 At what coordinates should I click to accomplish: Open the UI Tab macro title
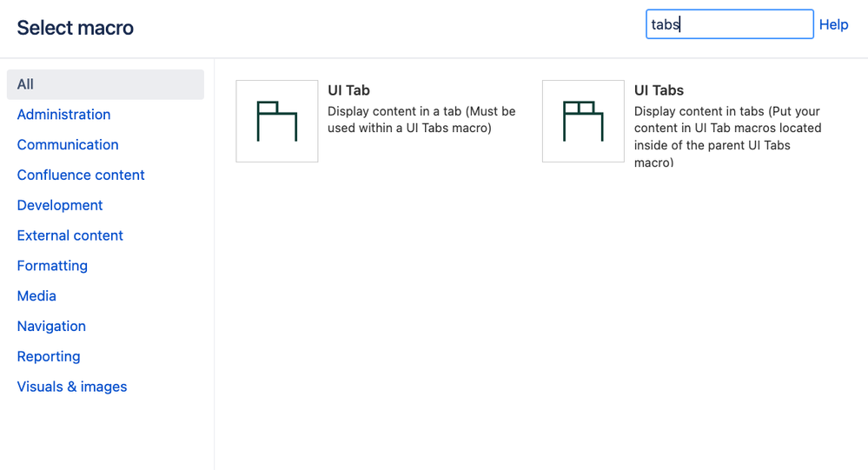pos(348,90)
